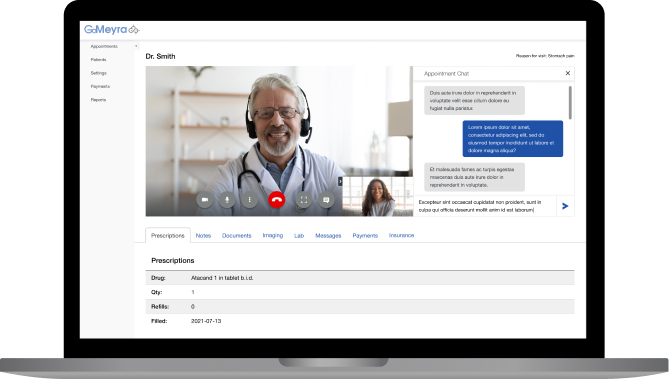This screenshot has height=379, width=669.
Task: Focus the chat message input field
Action: click(485, 206)
